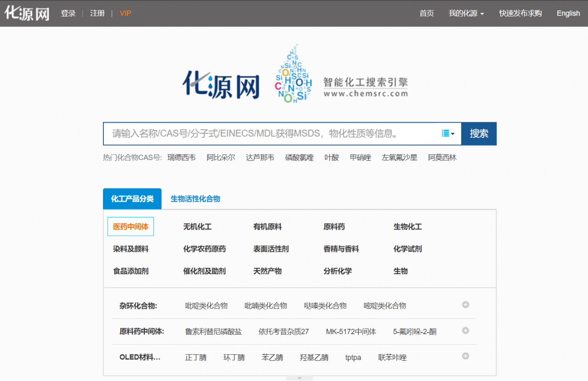Open 联苯咔唑 link
Viewport: 588px width, 381px height.
point(393,358)
